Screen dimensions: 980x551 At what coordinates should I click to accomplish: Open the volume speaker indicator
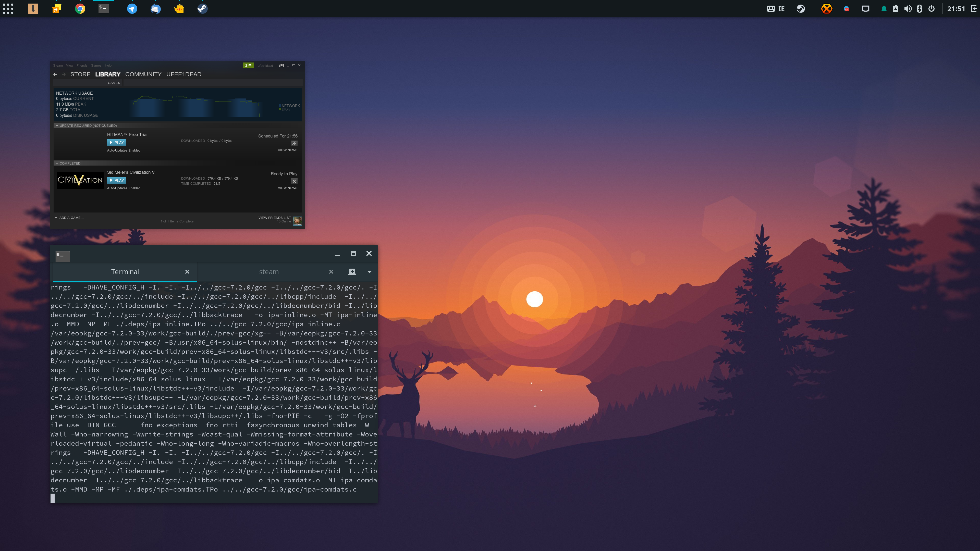point(908,8)
